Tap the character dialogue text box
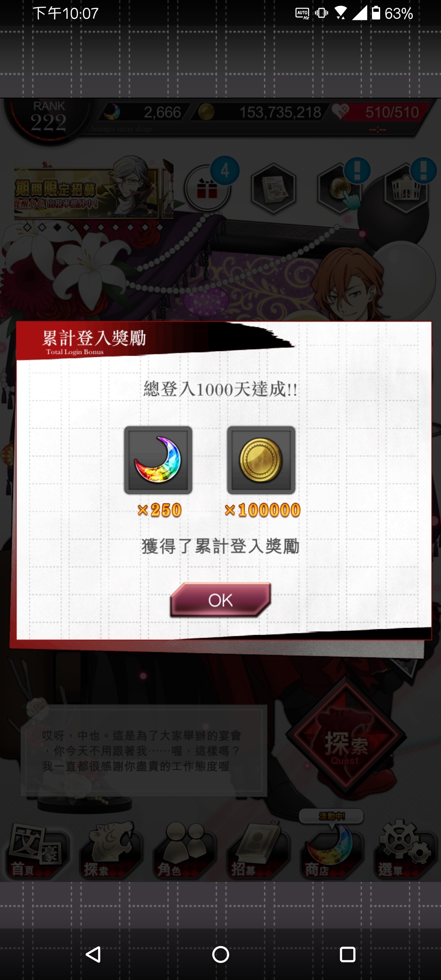This screenshot has height=980, width=441. point(144,751)
